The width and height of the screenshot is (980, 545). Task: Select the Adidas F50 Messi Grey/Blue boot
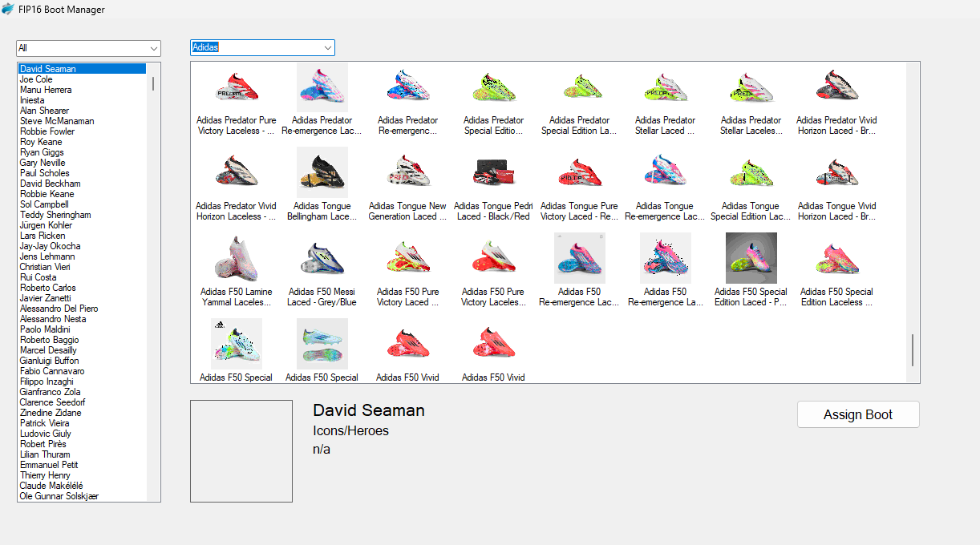(322, 271)
